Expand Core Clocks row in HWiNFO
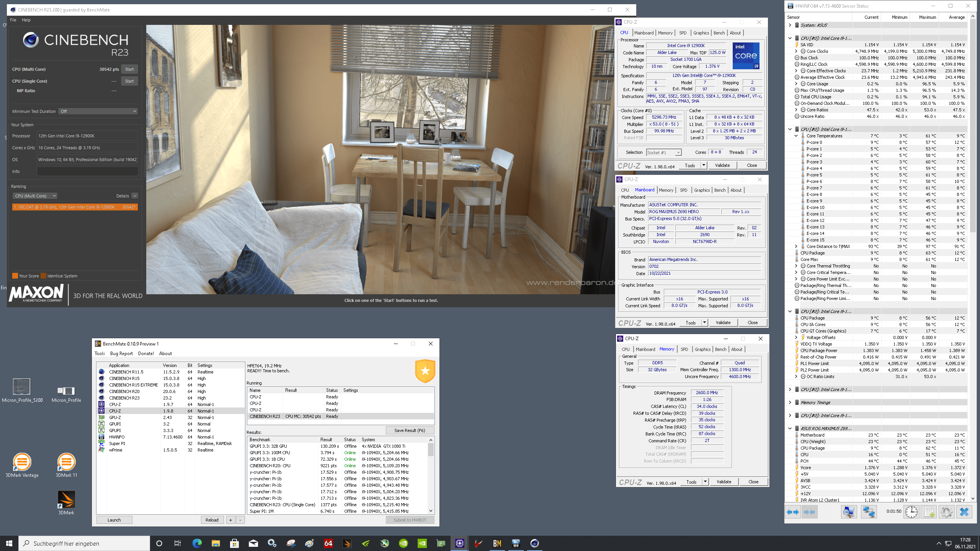This screenshot has height=551, width=980. [x=796, y=51]
